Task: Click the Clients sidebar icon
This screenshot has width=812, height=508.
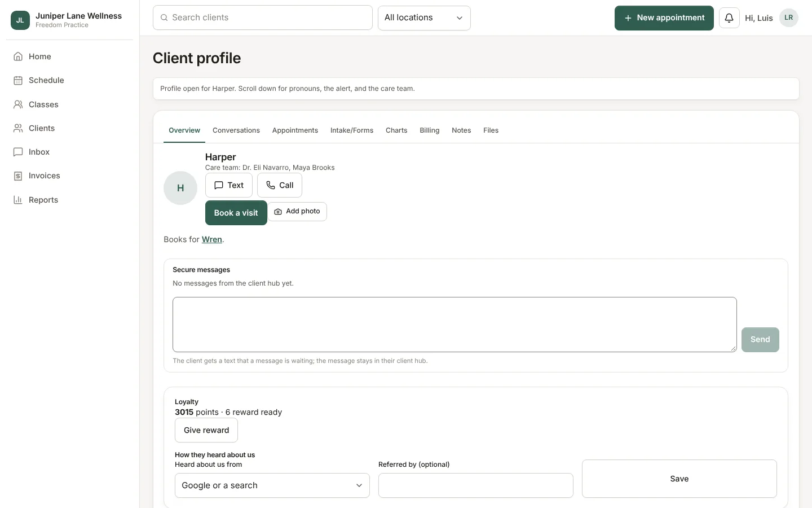Action: 18,128
